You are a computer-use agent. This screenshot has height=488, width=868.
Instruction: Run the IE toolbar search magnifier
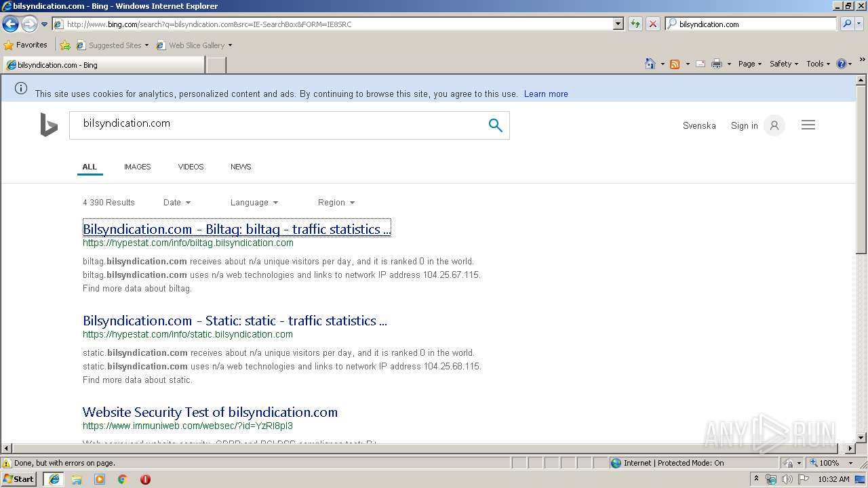[846, 24]
